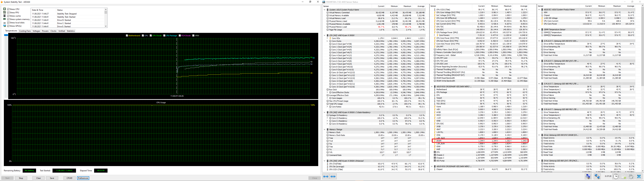Click the CPU chip icon beside Stress CPU
The width and height of the screenshot is (644, 181).
5,9
